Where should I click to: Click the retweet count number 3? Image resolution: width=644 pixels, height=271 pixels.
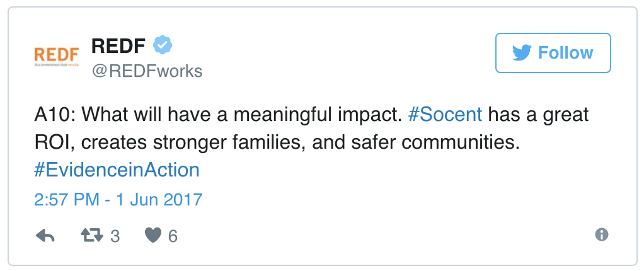tap(115, 236)
